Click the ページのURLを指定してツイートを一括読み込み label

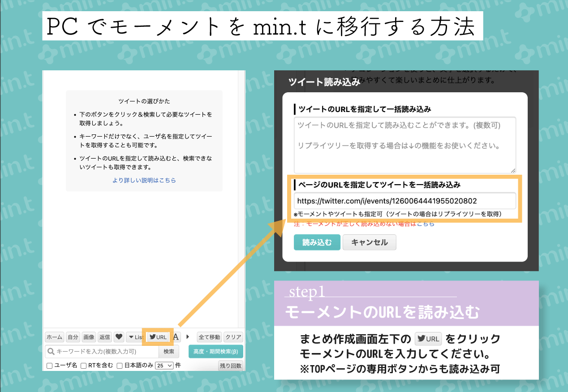click(379, 184)
